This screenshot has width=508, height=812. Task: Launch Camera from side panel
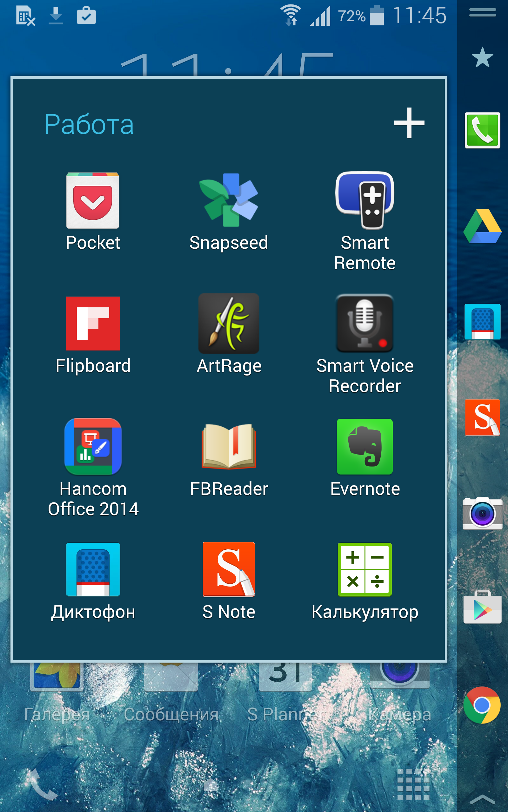(483, 514)
